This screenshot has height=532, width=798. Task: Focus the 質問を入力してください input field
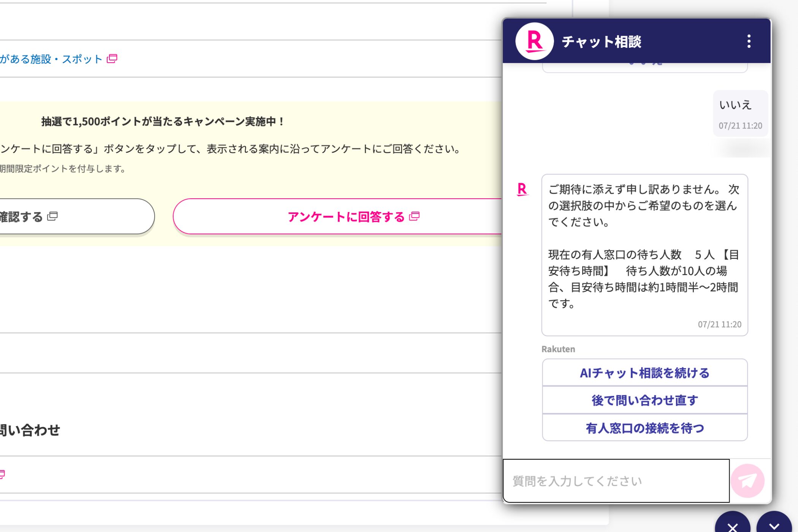(616, 481)
